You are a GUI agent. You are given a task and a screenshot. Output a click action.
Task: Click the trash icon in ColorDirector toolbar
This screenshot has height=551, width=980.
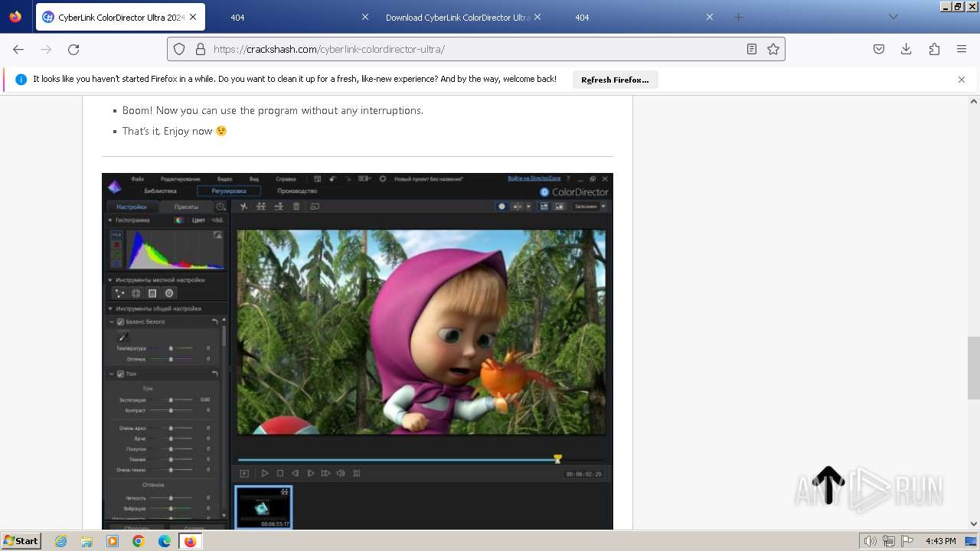point(296,207)
